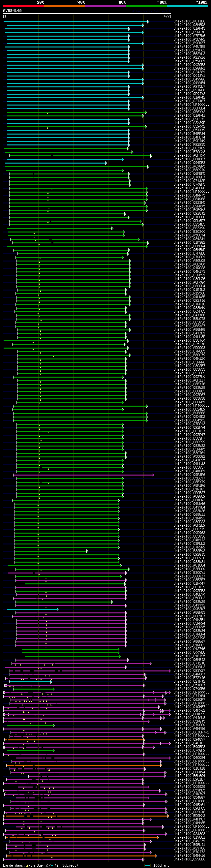Select hit label UniRef100_Q71JS5
This screenshot has width=211, height=868.
point(189,181)
